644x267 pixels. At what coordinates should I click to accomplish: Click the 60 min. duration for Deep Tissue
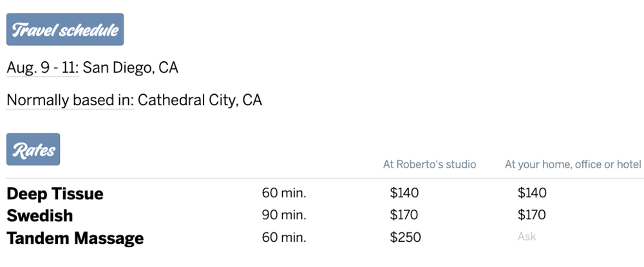tap(284, 193)
